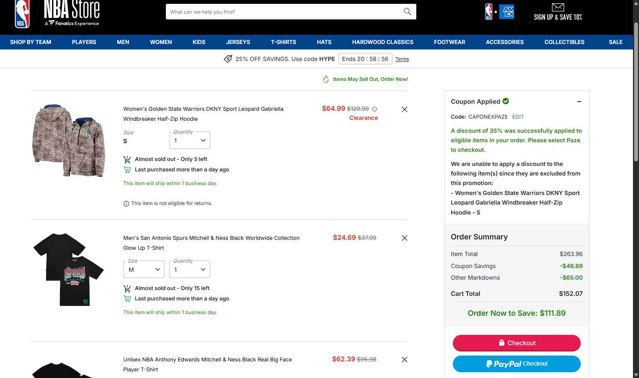This screenshot has width=639, height=378.
Task: Open the Footwear menu
Action: (x=450, y=42)
